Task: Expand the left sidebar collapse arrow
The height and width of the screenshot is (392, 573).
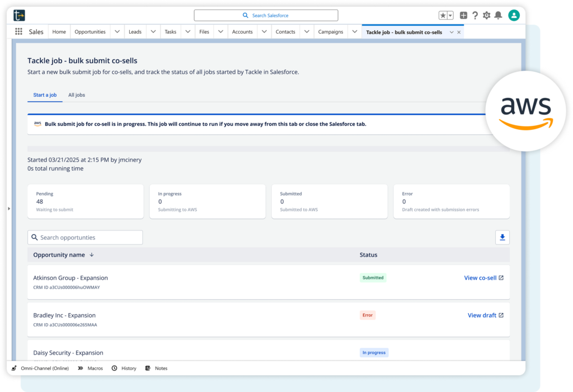Action: 9,209
